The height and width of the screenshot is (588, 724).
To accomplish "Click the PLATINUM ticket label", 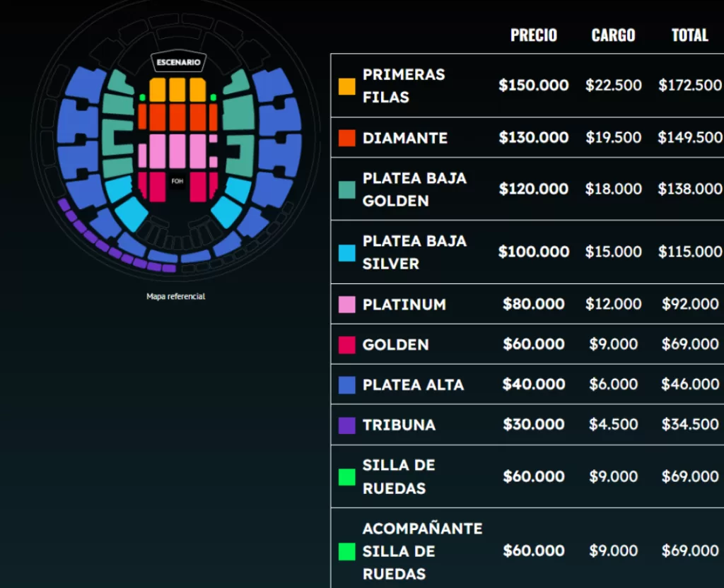I will pos(404,305).
